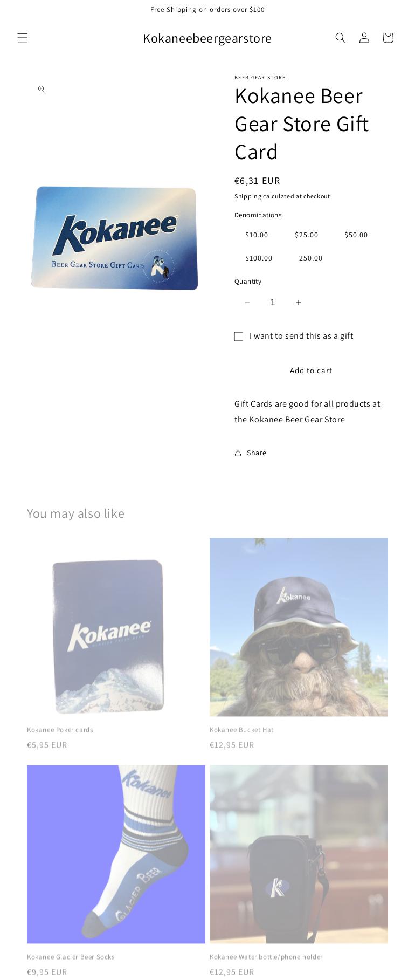415x980 pixels.
Task: Open the Kokanee Bucket Hat product thumbnail
Action: pyautogui.click(x=299, y=627)
